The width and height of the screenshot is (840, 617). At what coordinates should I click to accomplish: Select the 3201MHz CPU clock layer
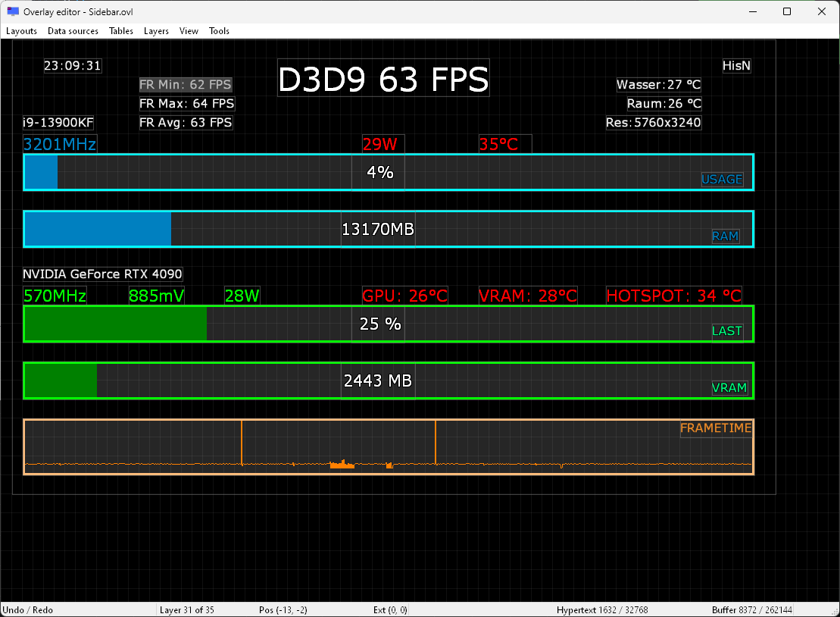pos(60,144)
